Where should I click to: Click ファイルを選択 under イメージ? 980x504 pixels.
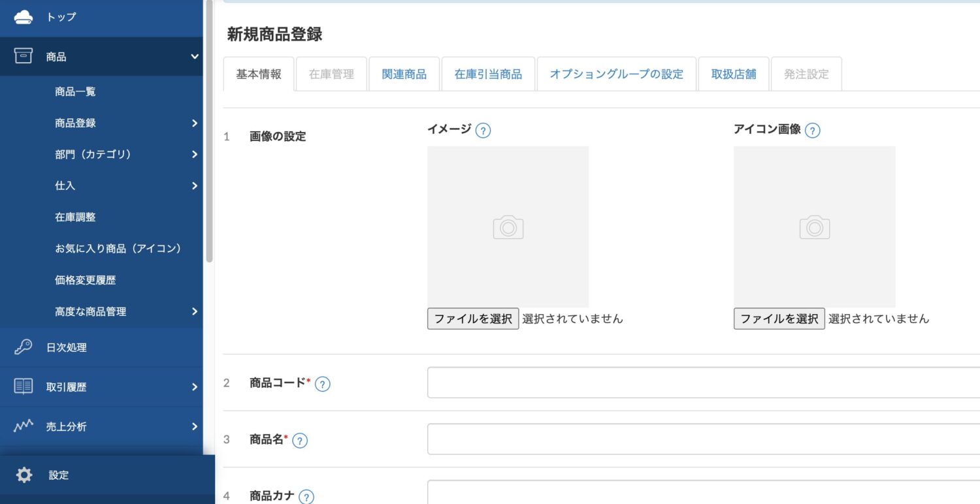472,319
